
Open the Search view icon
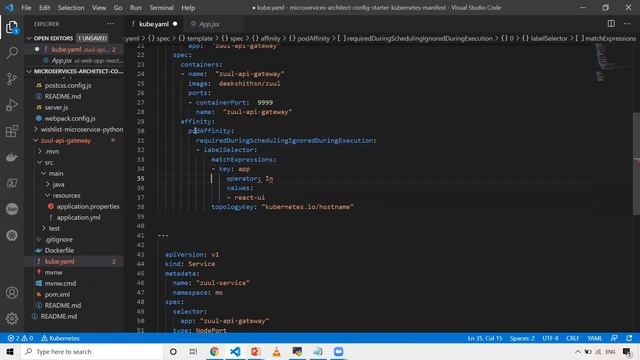tap(12, 53)
